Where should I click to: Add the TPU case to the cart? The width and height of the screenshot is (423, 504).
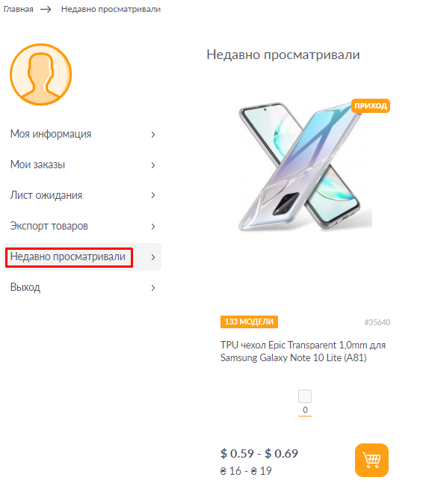tap(371, 460)
